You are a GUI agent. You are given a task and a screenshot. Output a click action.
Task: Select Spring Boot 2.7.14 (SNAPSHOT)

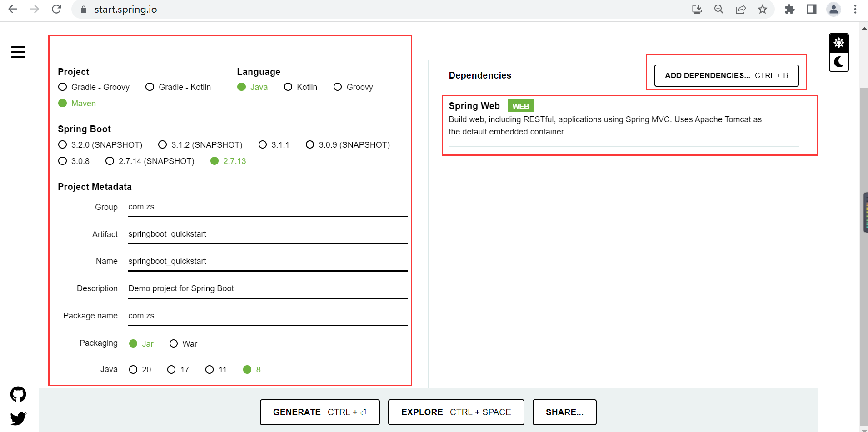click(150, 161)
